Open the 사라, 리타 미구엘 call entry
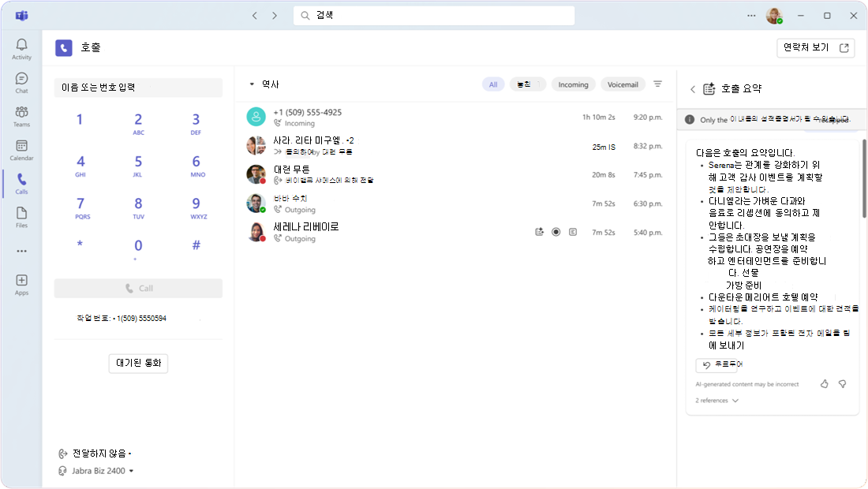868x489 pixels. tap(455, 146)
